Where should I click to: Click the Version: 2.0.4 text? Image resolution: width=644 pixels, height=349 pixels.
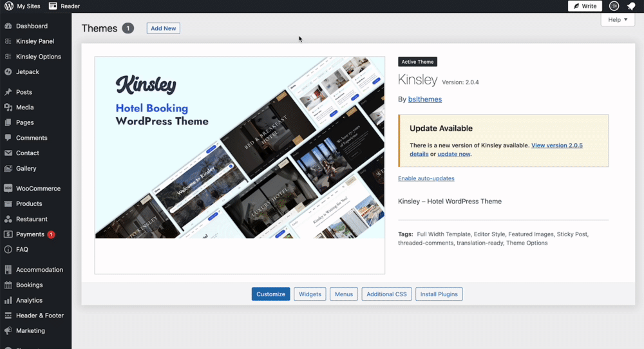[x=460, y=82]
